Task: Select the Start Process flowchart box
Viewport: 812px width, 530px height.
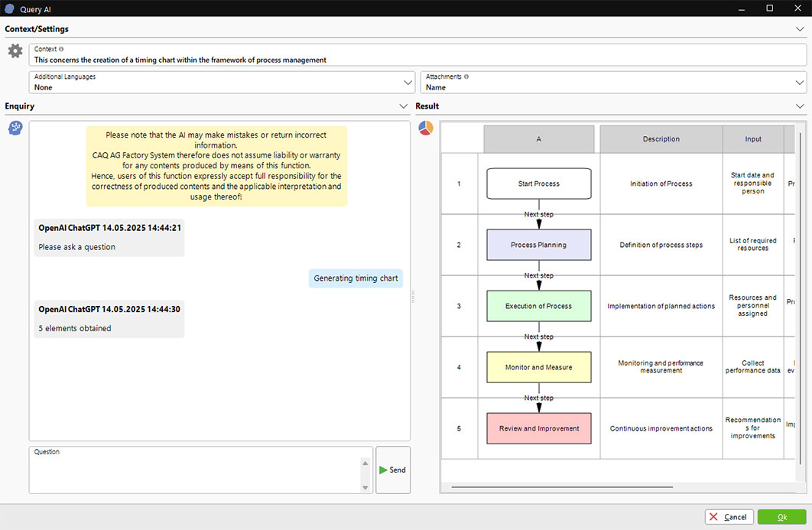Action: tap(539, 184)
